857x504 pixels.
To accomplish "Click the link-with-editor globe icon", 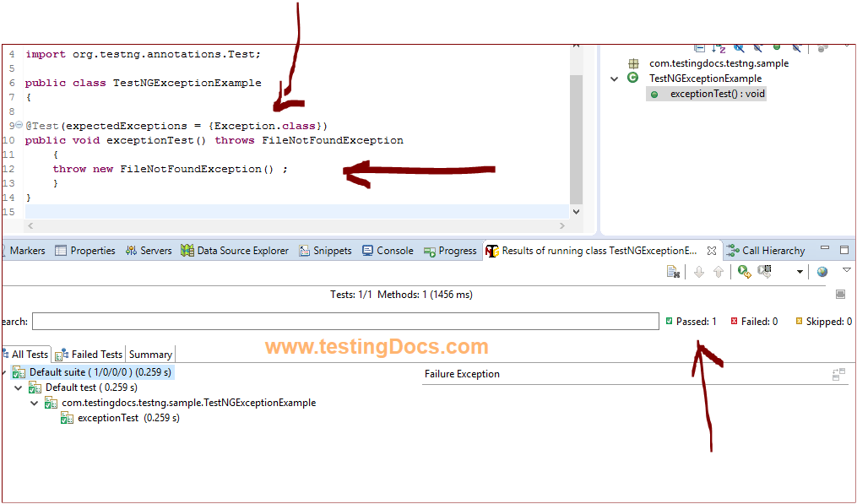I will [x=822, y=271].
